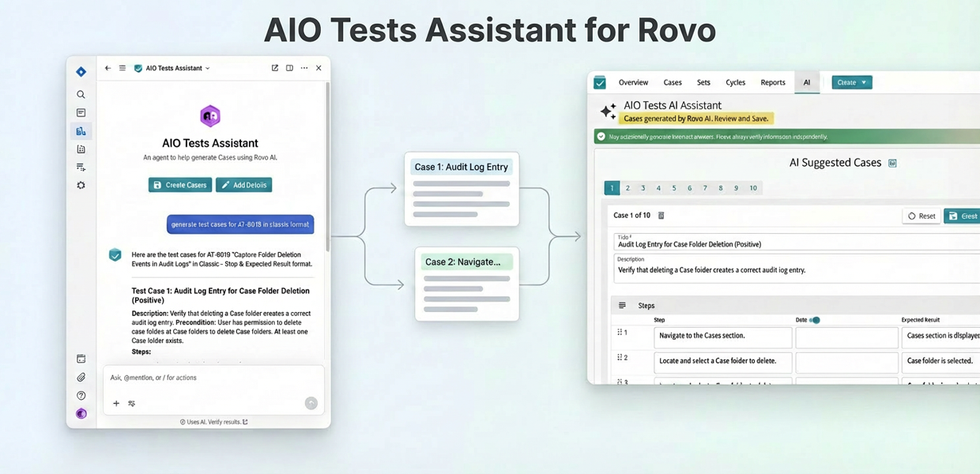Open the hamburger menu in chat header

point(122,68)
